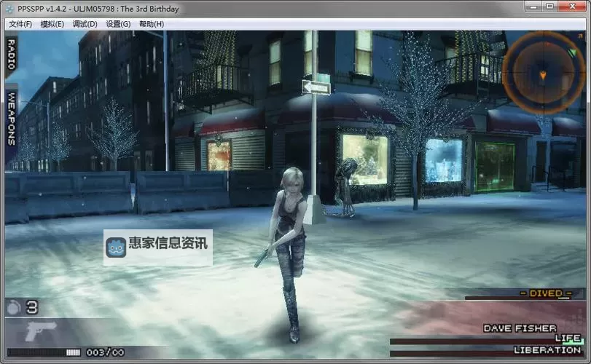The image size is (591, 364).
Task: Click the one-way street sign on pole
Action: (316, 87)
